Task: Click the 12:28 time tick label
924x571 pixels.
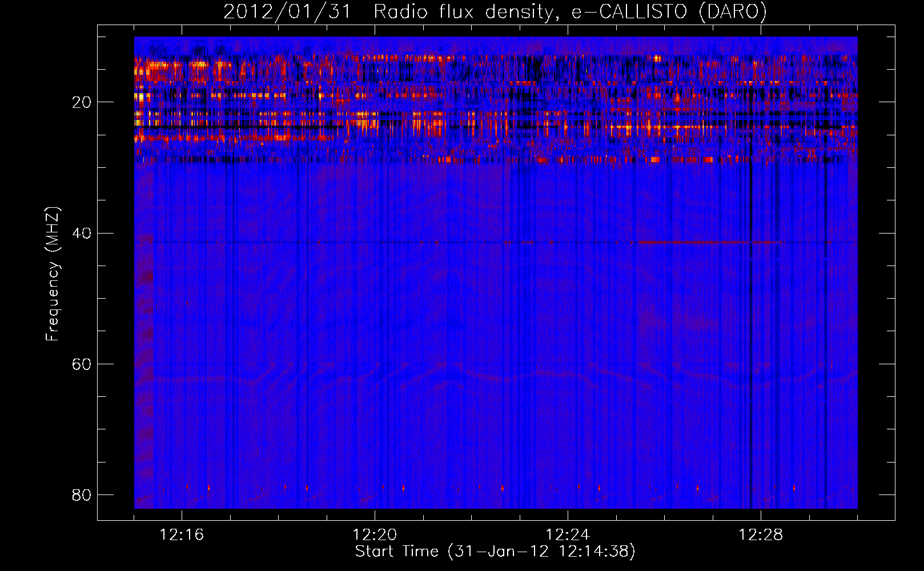Action: click(761, 535)
